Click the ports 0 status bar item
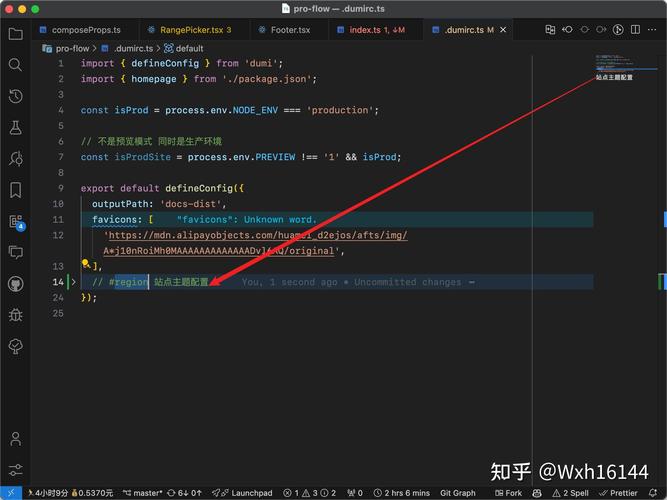 [x=355, y=493]
